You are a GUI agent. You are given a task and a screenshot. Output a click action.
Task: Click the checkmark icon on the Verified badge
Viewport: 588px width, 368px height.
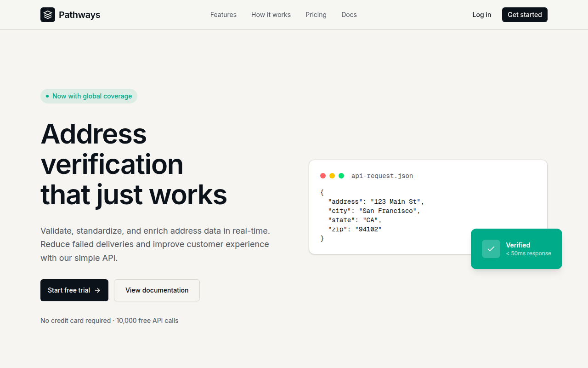[491, 249]
